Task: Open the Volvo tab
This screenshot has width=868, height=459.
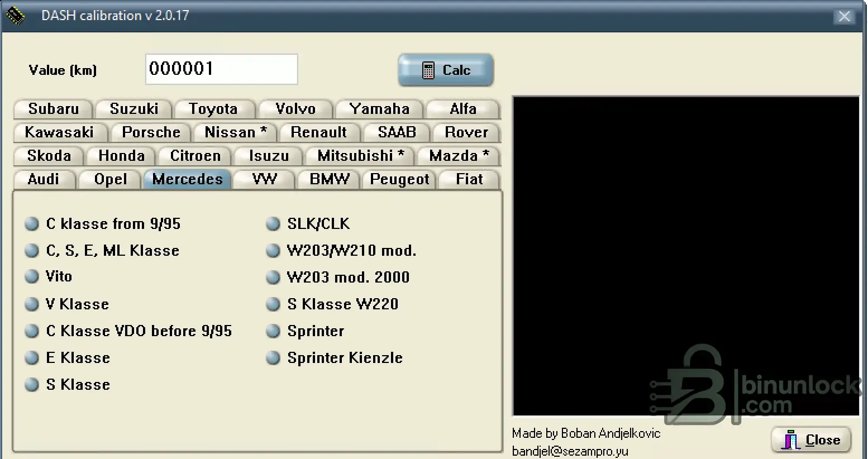Action: (x=295, y=109)
